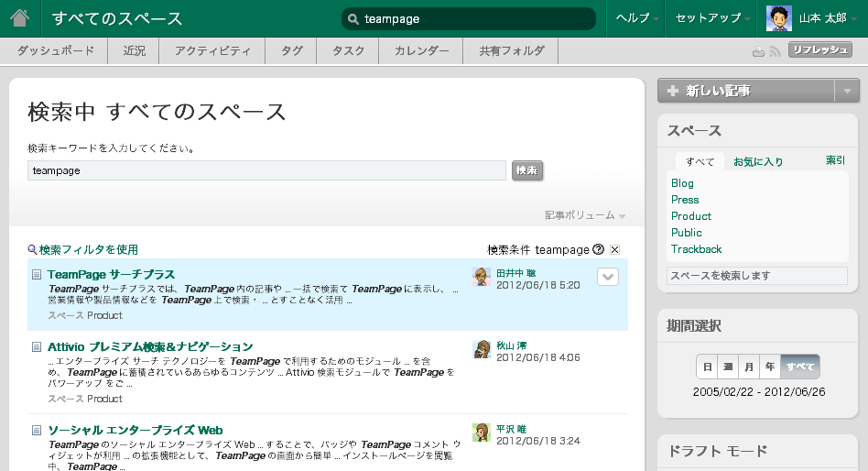The width and height of the screenshot is (868, 471).
Task: Click 山本 太郎 profile avatar
Action: tap(779, 18)
